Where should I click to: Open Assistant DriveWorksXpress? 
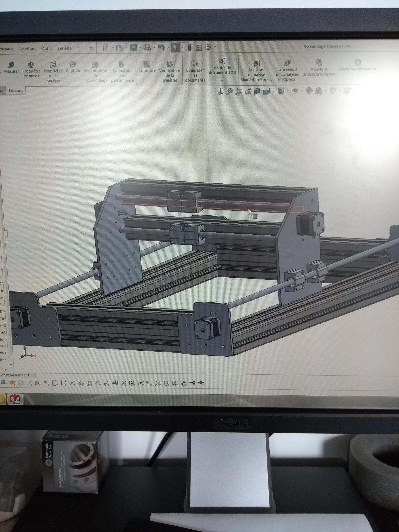point(319,68)
